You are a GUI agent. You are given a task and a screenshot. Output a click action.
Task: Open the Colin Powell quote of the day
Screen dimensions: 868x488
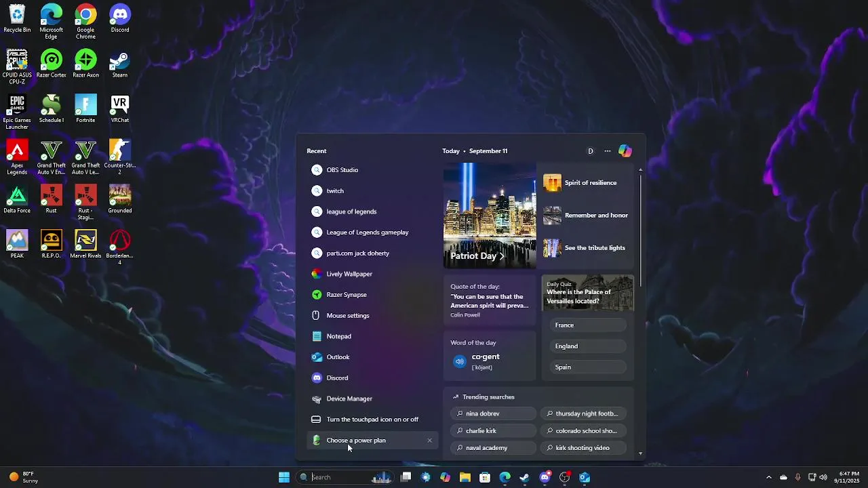[490, 301]
